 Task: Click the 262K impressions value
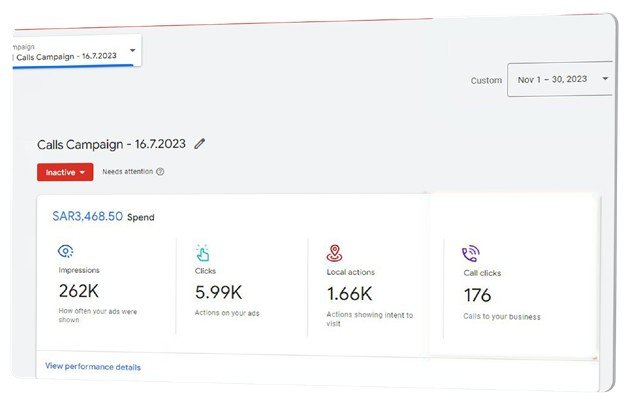[78, 291]
